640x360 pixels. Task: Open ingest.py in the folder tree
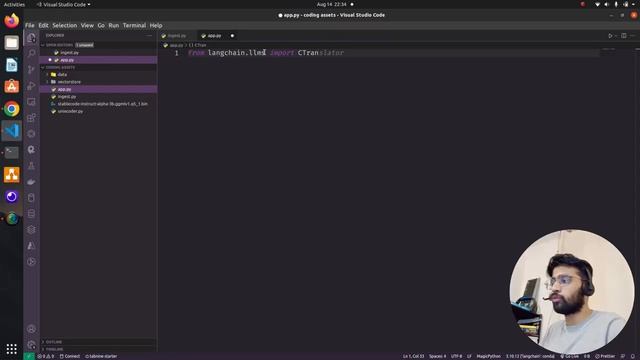pos(98,97)
